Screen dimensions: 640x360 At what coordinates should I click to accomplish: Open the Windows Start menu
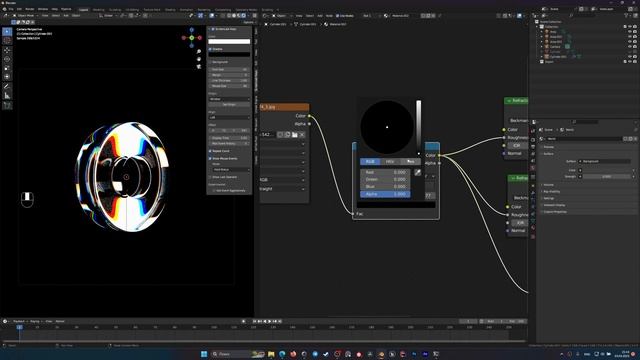(204, 354)
